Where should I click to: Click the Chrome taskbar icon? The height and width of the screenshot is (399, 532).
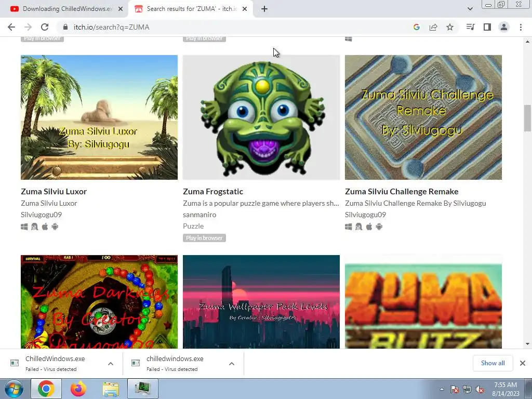(x=46, y=389)
